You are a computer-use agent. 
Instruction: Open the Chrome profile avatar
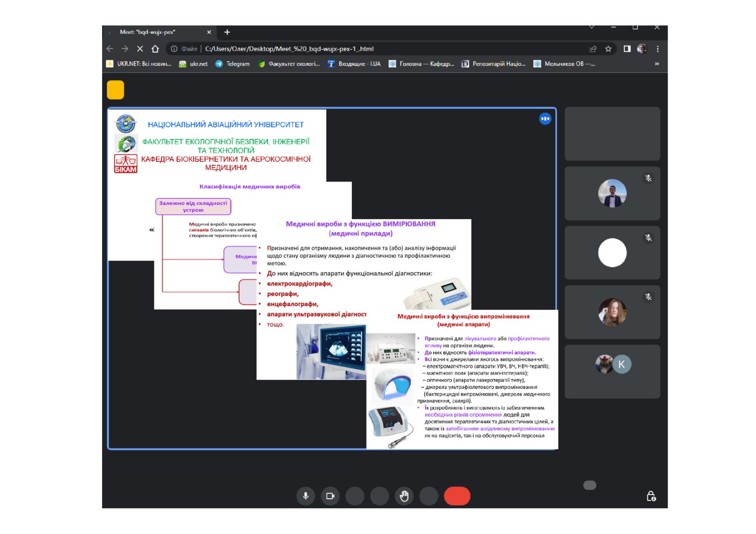(642, 49)
